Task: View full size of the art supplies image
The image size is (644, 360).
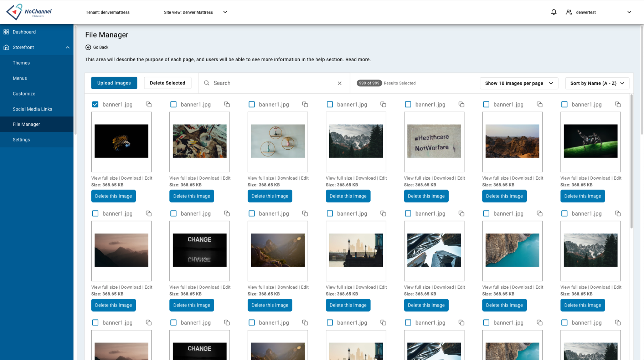Action: click(182, 178)
